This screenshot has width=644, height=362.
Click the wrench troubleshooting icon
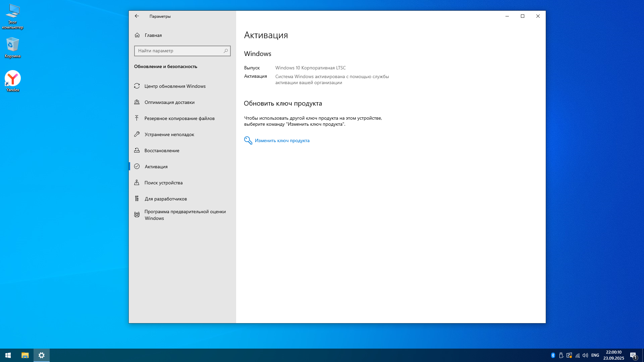click(137, 134)
